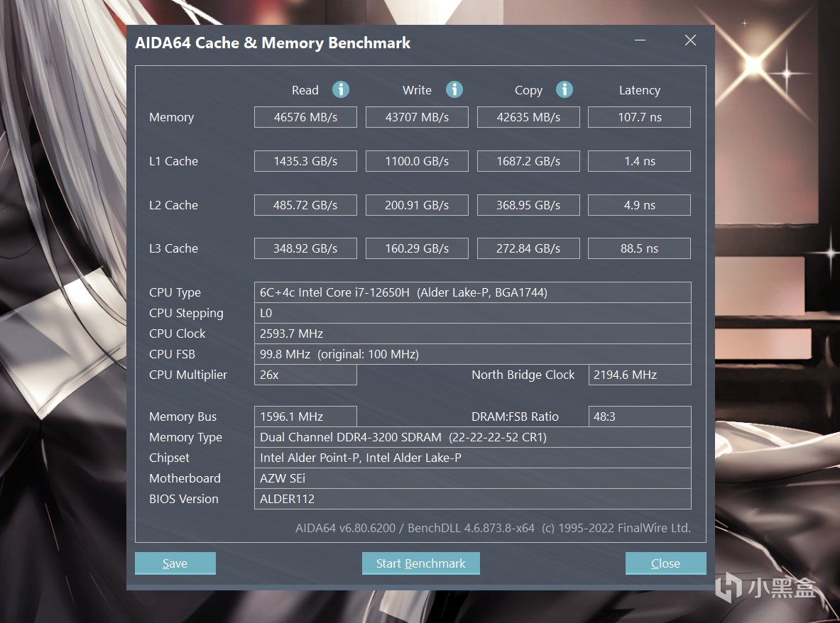Click the L1 Cache row label
The image size is (840, 623).
[x=173, y=161]
